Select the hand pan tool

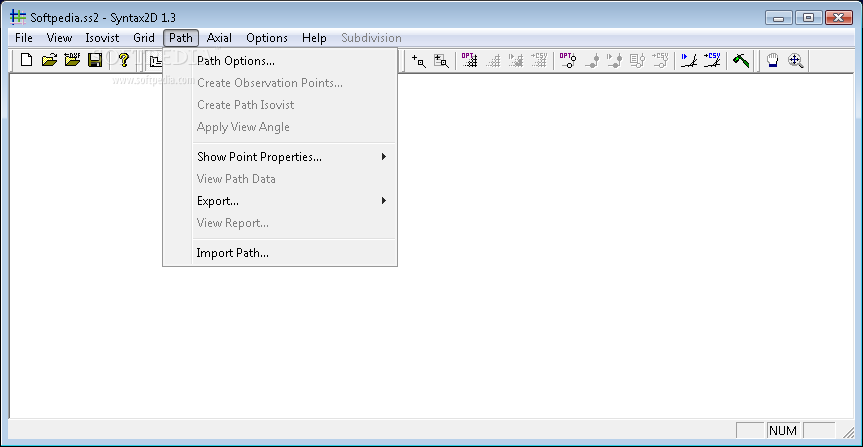click(773, 61)
